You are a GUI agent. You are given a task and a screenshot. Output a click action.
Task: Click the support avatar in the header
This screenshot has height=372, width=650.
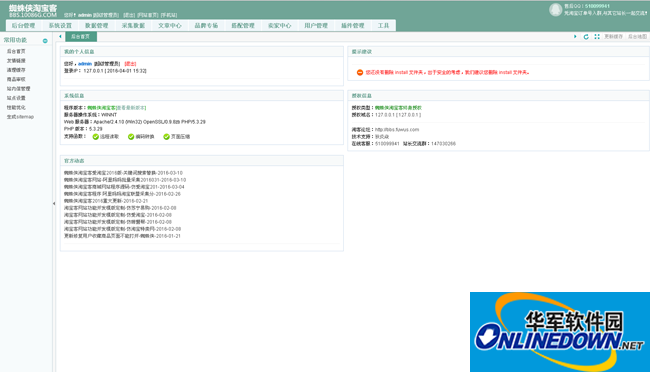tap(555, 10)
